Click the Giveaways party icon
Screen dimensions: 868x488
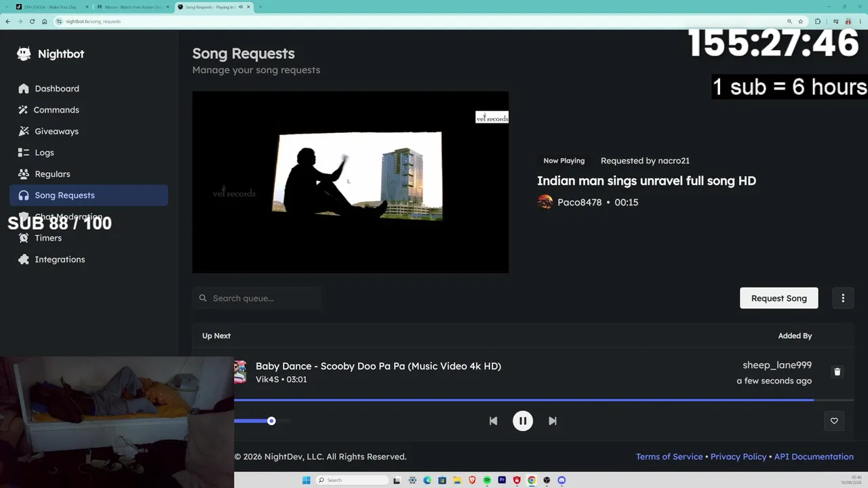(24, 131)
